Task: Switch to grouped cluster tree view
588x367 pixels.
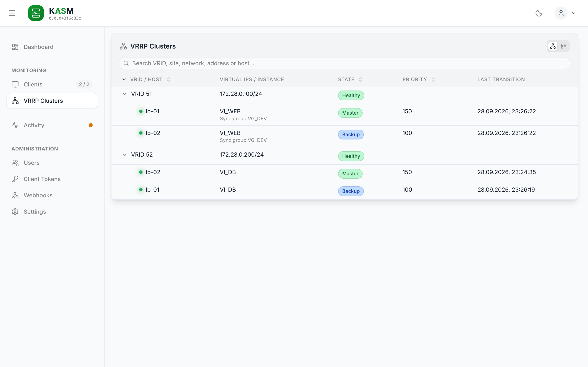Action: click(553, 46)
